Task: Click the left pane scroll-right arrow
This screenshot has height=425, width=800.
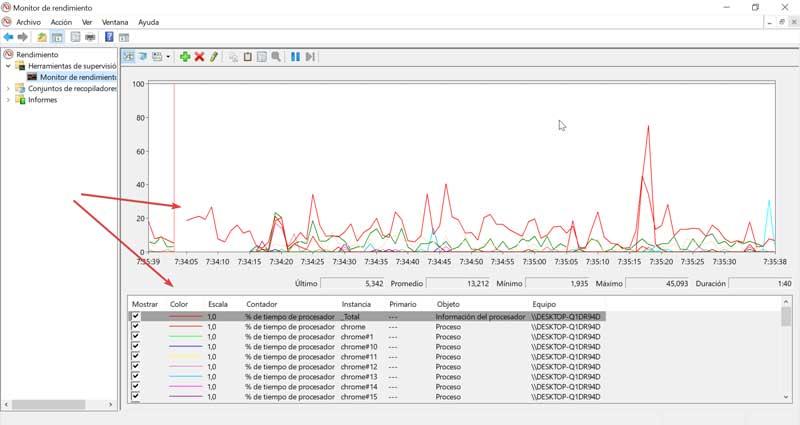Action: pos(111,405)
